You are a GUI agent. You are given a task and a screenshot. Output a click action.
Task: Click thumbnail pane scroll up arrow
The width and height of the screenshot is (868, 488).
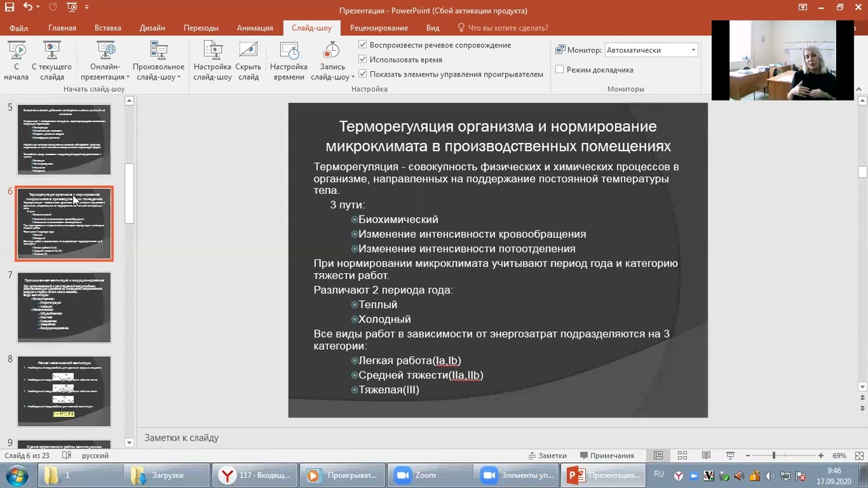130,101
